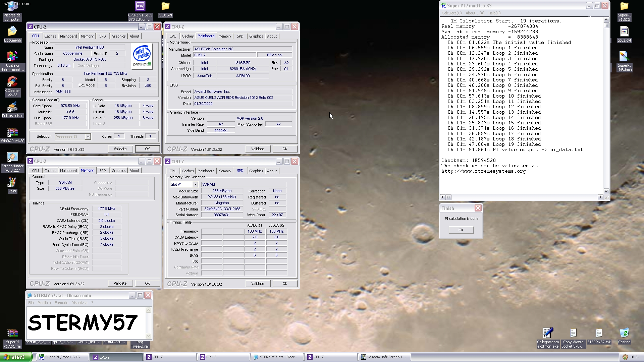Open Collegamento a ctfmon.exe shortcut icon
The width and height of the screenshot is (644, 362).
(x=548, y=338)
